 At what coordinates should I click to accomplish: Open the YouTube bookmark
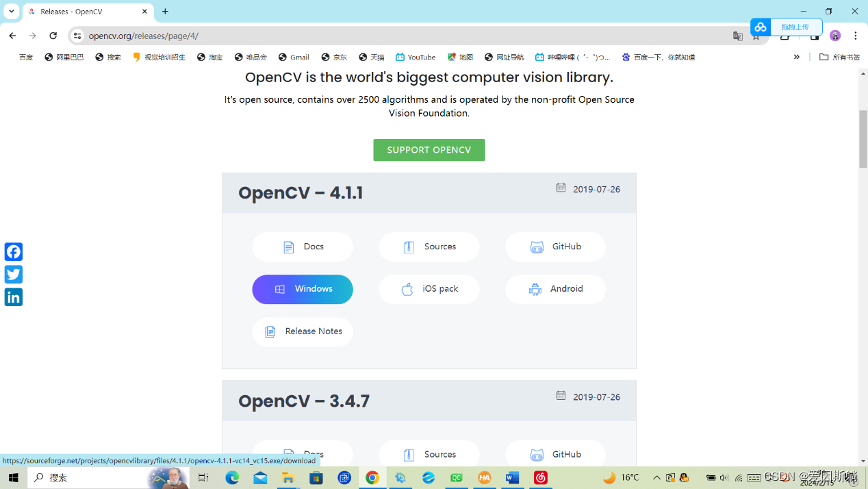[x=416, y=57]
